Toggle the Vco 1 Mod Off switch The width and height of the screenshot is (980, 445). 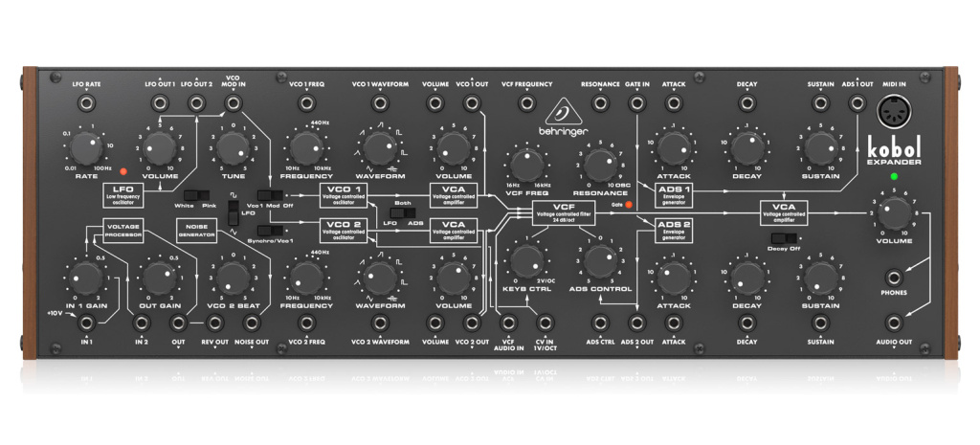[270, 194]
